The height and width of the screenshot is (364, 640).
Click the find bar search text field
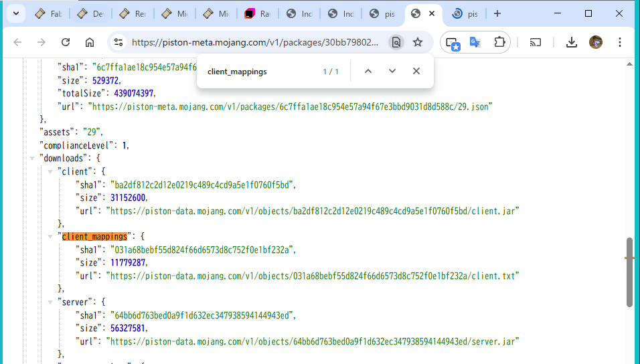pyautogui.click(x=261, y=71)
